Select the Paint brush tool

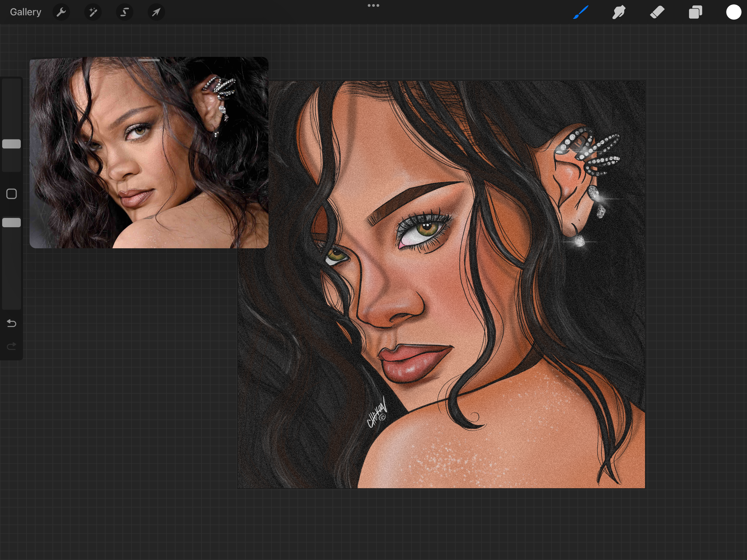point(581,13)
